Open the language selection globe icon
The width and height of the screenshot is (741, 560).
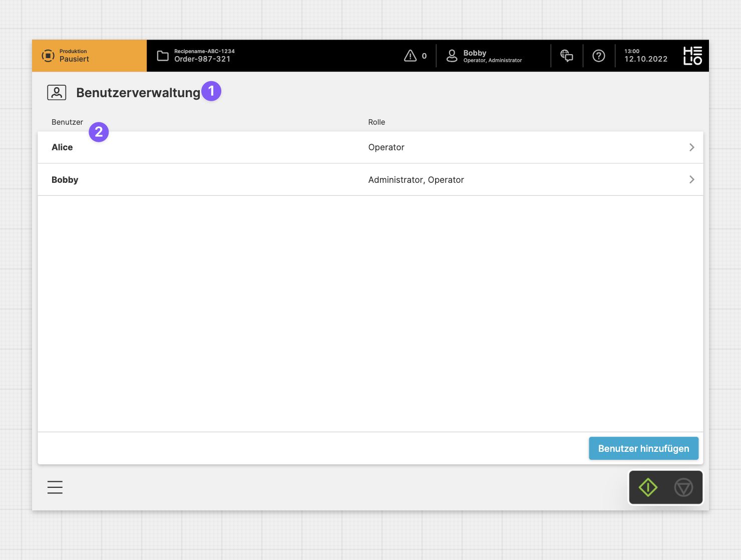pyautogui.click(x=566, y=56)
